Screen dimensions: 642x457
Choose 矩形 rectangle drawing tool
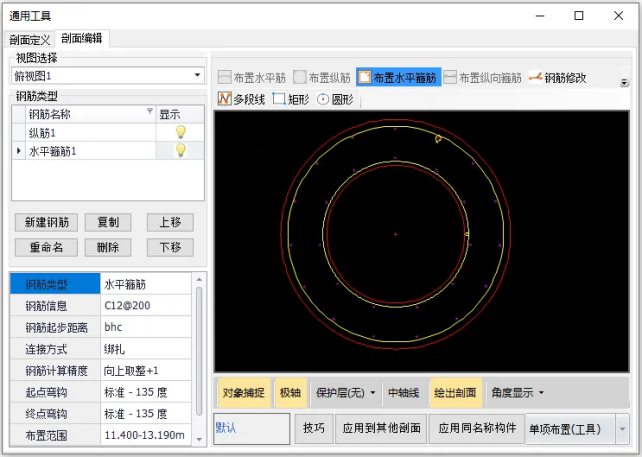point(292,99)
